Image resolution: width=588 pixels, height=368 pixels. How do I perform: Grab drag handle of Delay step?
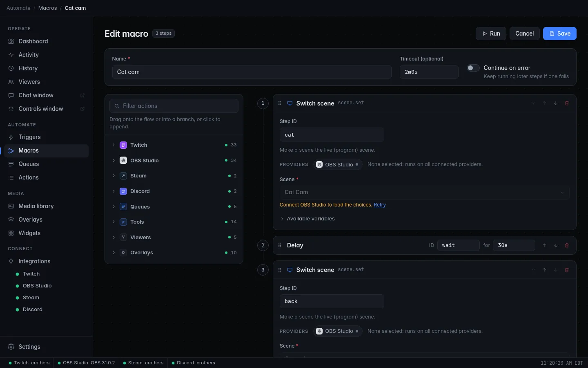coord(280,245)
